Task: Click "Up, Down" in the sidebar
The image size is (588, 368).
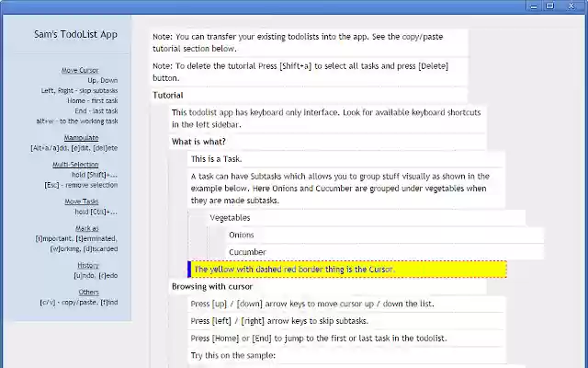Action: (103, 80)
